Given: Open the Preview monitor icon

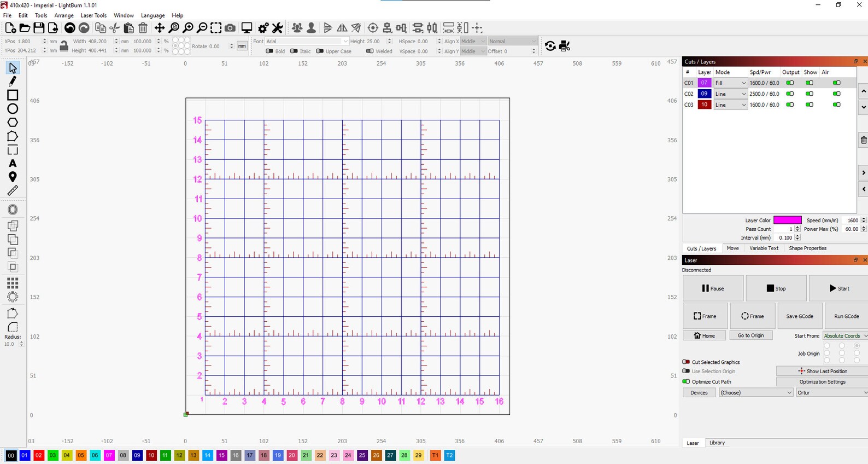Looking at the screenshot, I should coord(247,28).
